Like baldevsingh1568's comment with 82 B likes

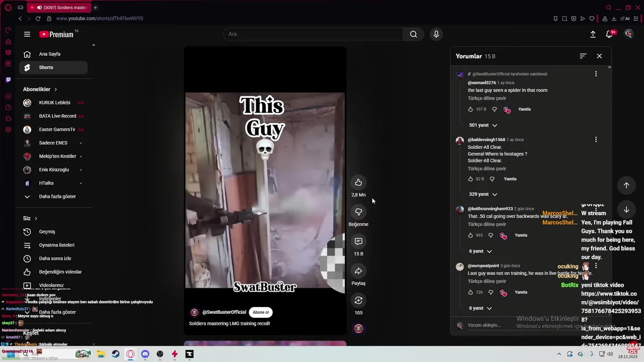tap(470, 179)
